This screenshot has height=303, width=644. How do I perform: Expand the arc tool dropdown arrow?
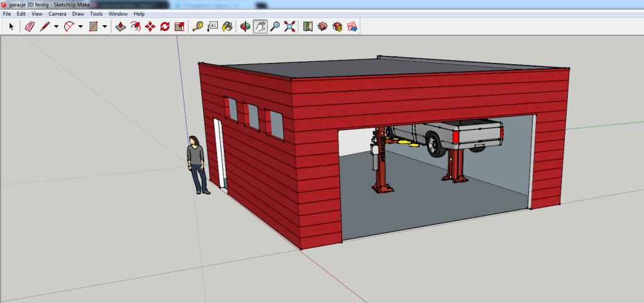[x=80, y=26]
